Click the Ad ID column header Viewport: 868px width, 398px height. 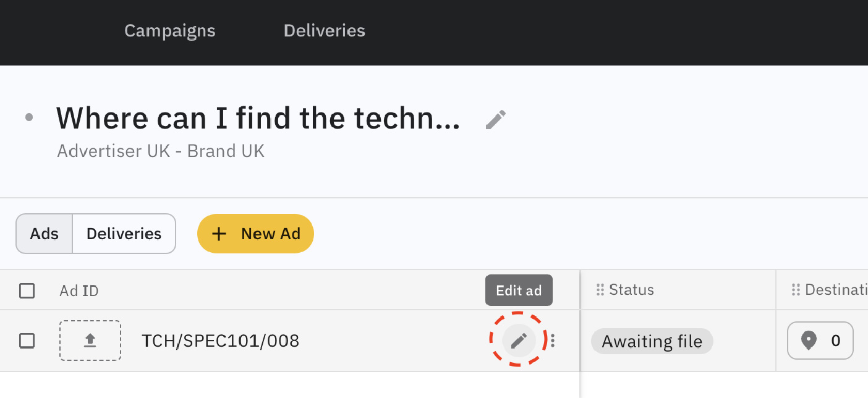click(79, 290)
